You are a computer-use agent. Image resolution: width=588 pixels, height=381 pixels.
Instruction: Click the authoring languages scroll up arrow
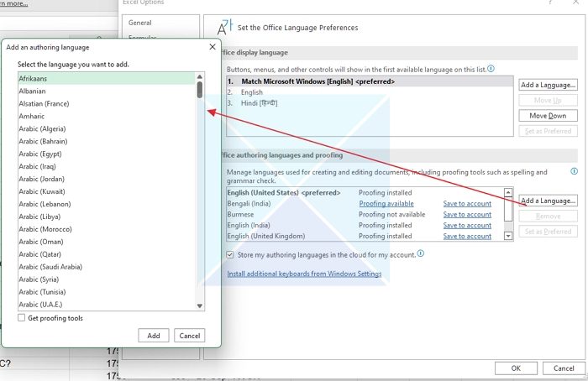click(x=508, y=192)
